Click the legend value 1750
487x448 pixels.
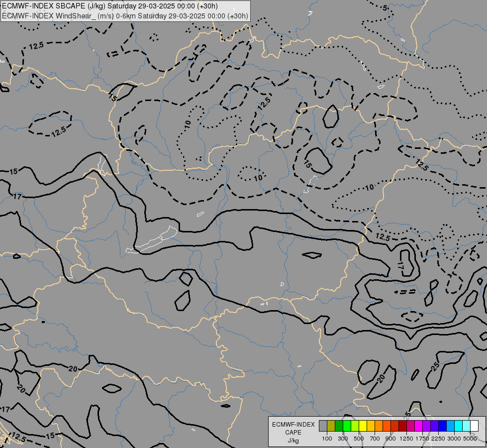point(422,439)
